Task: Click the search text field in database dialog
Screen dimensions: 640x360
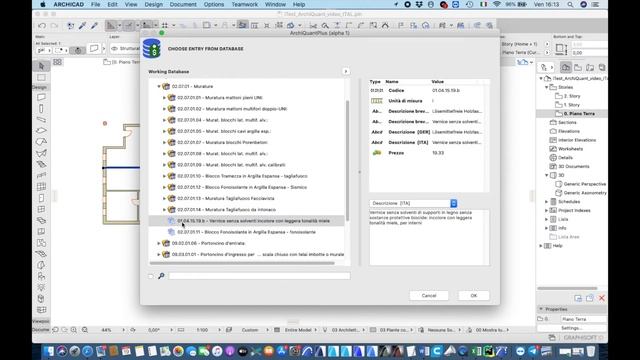Action: (x=259, y=276)
